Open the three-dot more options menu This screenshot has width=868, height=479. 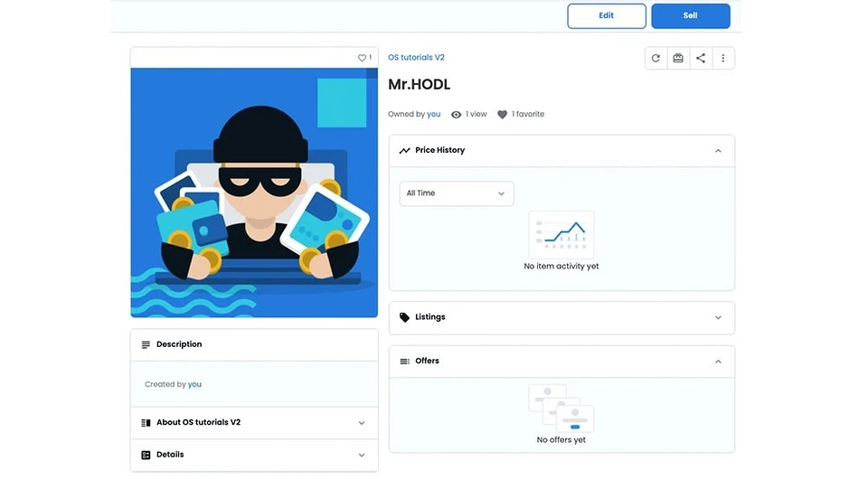pos(723,58)
